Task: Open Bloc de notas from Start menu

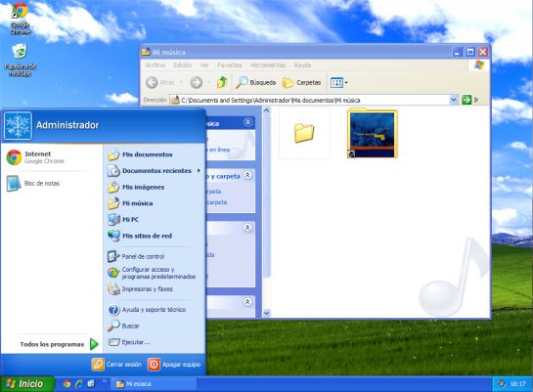Action: [33, 184]
